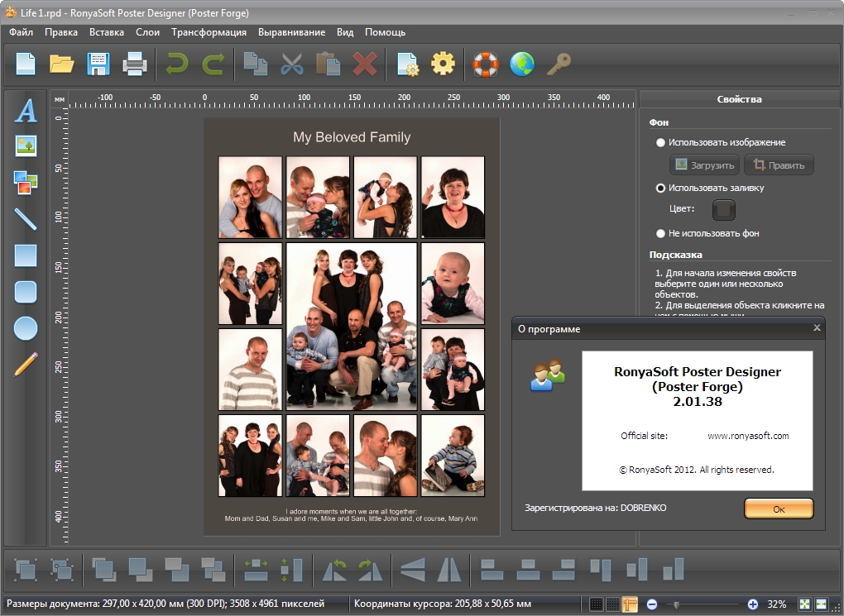
Task: Select the Text tool
Action: (26, 111)
